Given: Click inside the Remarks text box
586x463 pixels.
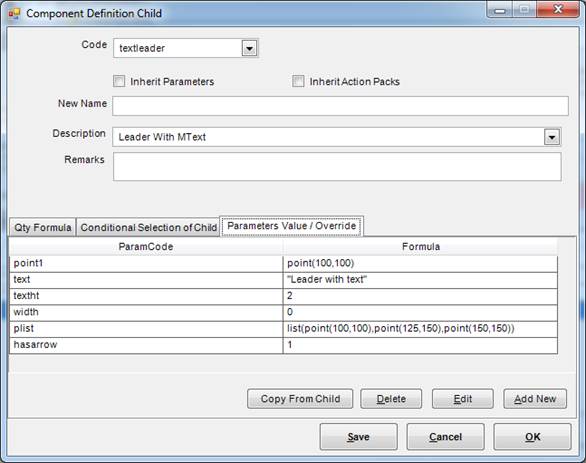Looking at the screenshot, I should 337,166.
